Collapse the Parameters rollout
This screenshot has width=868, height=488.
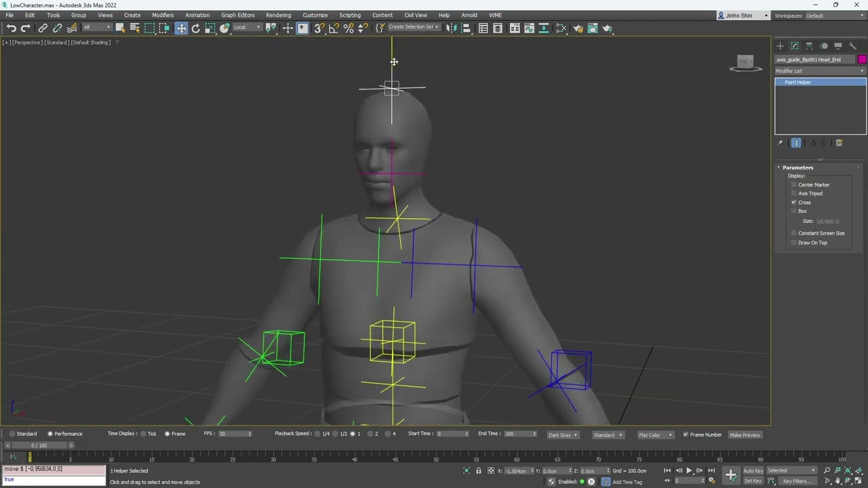pos(797,167)
